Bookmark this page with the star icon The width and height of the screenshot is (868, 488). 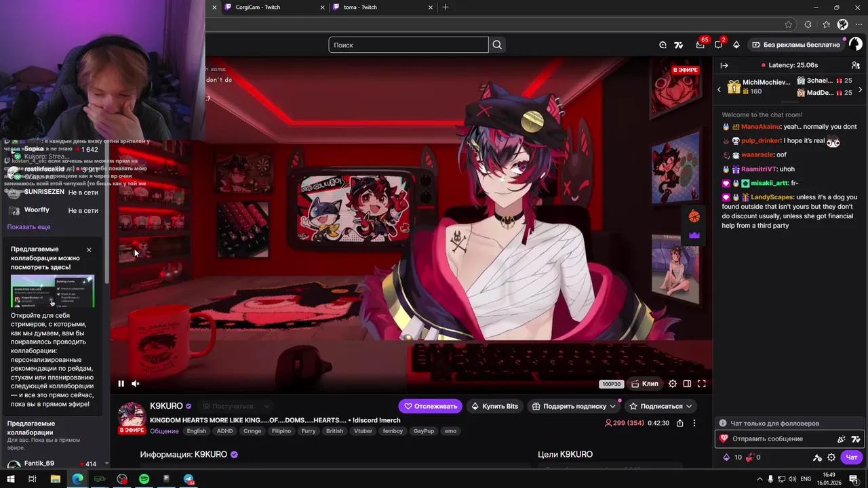(788, 24)
